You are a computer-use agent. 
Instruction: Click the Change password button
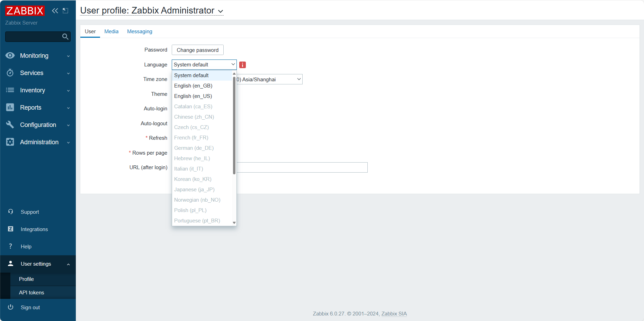coord(198,50)
